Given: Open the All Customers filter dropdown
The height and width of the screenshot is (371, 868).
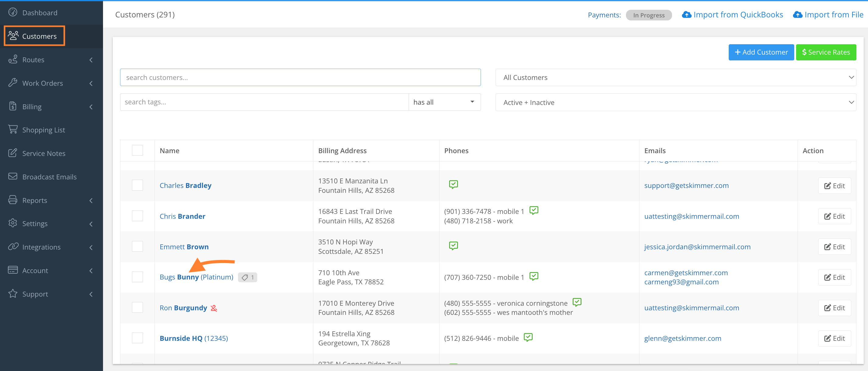Looking at the screenshot, I should tap(675, 77).
